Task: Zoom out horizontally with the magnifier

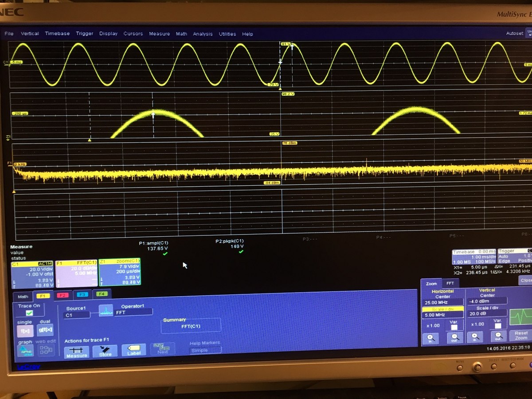Action: click(x=455, y=338)
